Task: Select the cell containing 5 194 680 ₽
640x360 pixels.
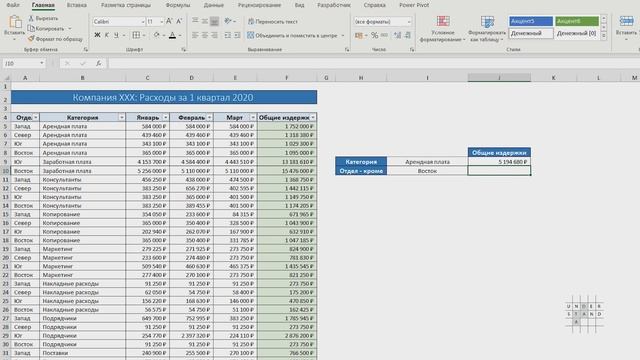Action: pyautogui.click(x=499, y=162)
